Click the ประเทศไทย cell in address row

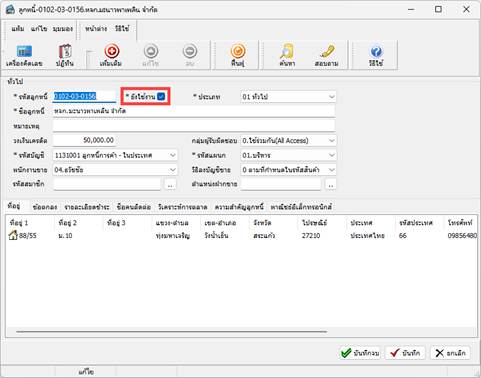[x=367, y=236]
